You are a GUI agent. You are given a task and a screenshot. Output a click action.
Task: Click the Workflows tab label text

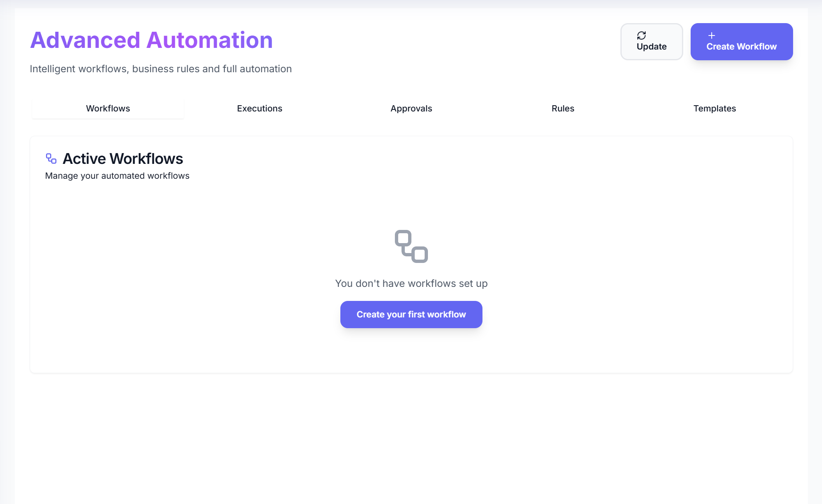(x=108, y=108)
